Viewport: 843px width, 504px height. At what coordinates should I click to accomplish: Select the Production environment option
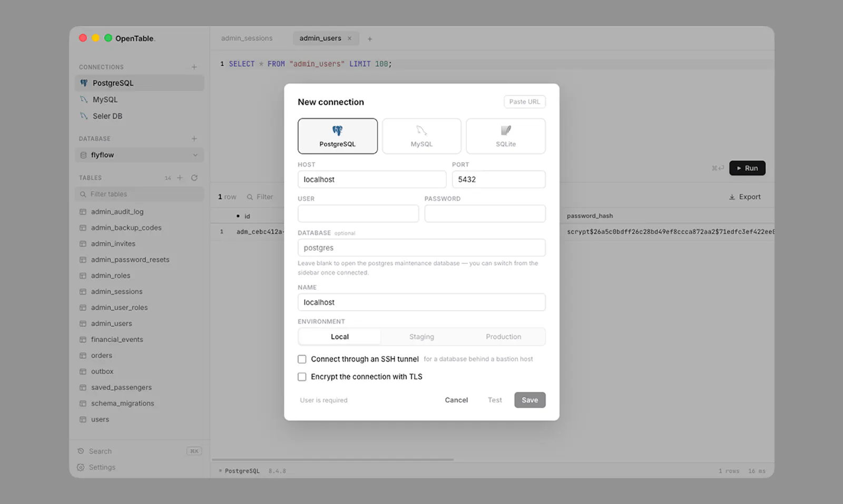(x=504, y=337)
